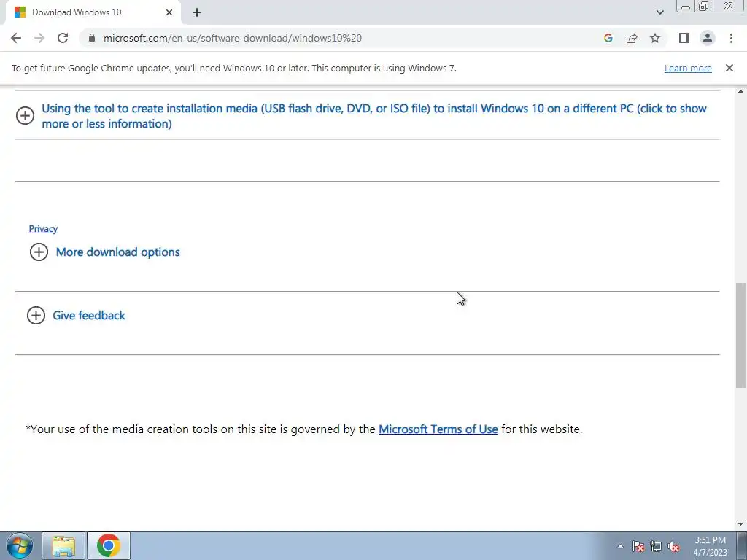Click the Chrome taskbar icon
The image size is (747, 560).
[x=109, y=545]
